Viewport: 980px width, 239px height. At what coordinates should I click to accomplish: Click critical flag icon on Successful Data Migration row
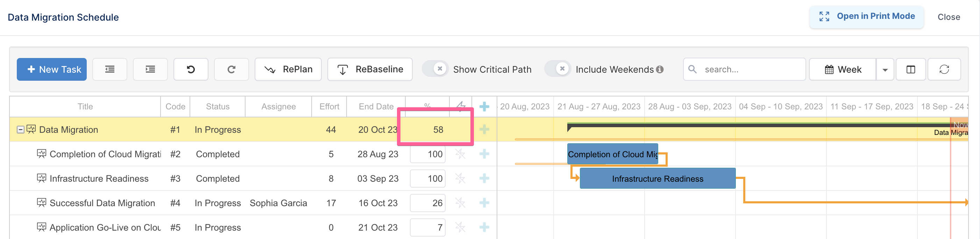[x=460, y=203]
